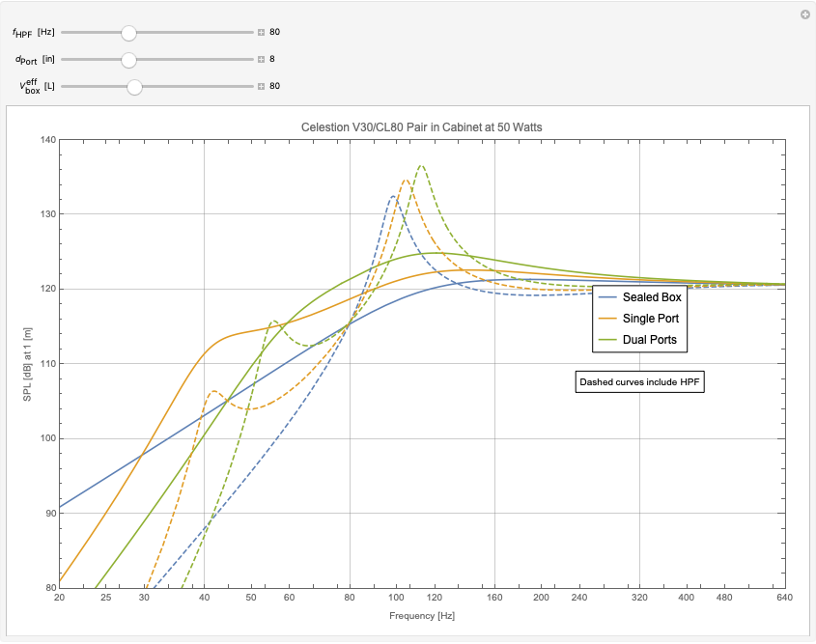816x644 pixels.
Task: Click the Vbox eff [L] slider label
Action: tap(37, 86)
